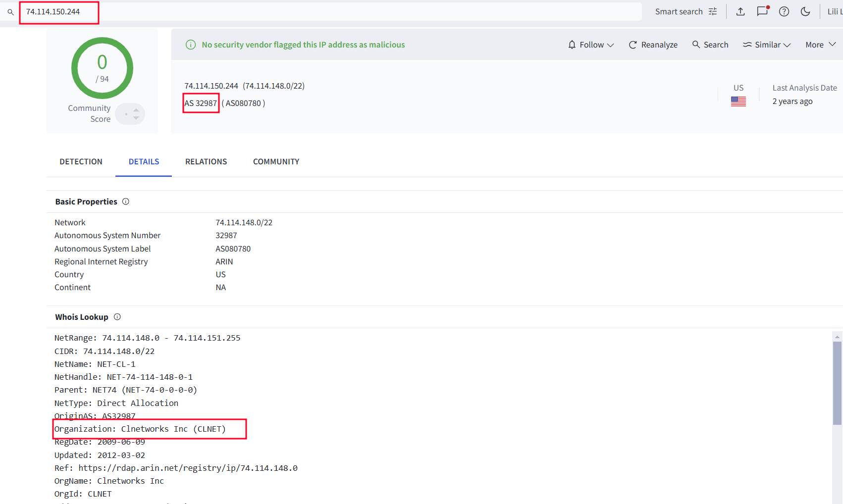843x504 pixels.
Task: Open the help question mark icon
Action: pyautogui.click(x=784, y=11)
